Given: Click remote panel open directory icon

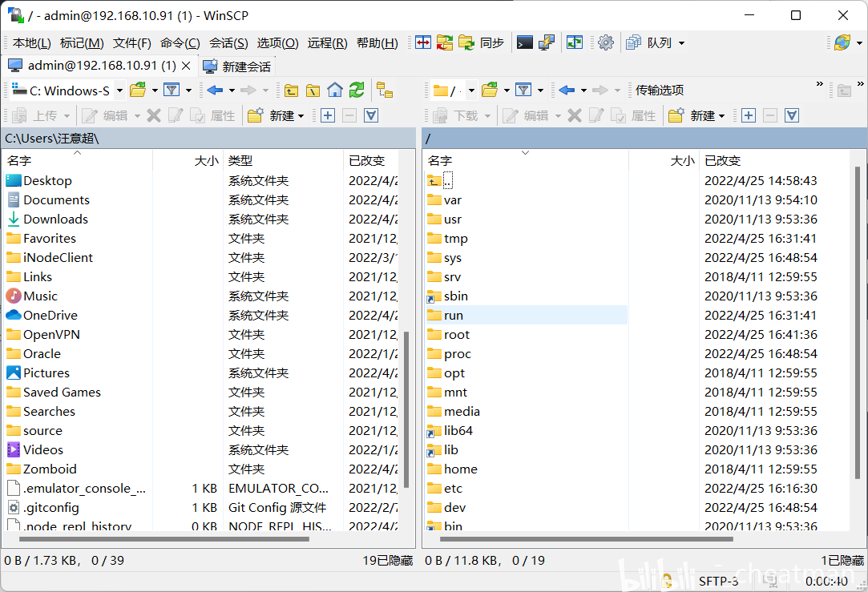Looking at the screenshot, I should 490,91.
